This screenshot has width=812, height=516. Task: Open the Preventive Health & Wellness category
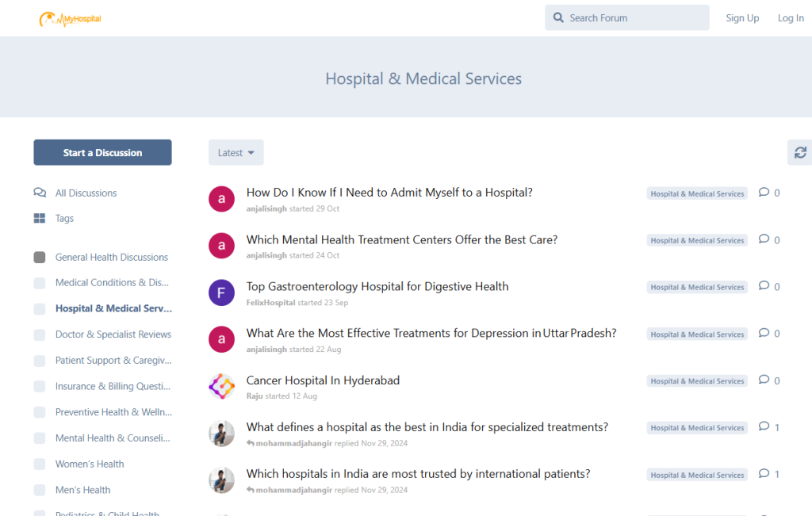click(113, 412)
